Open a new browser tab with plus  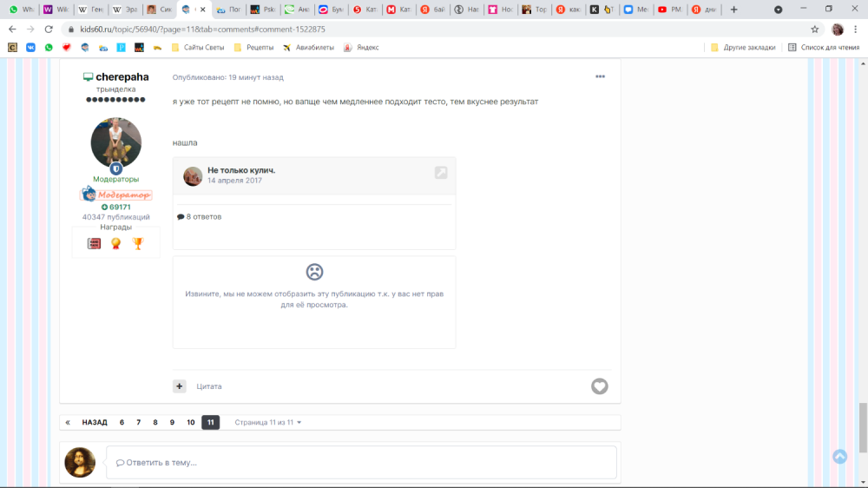coord(734,10)
